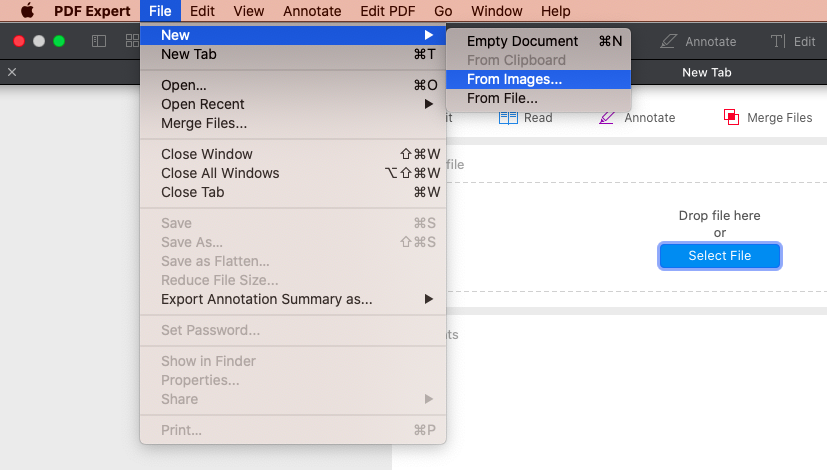The image size is (827, 470).
Task: Select From Images... in submenu
Action: (x=538, y=79)
